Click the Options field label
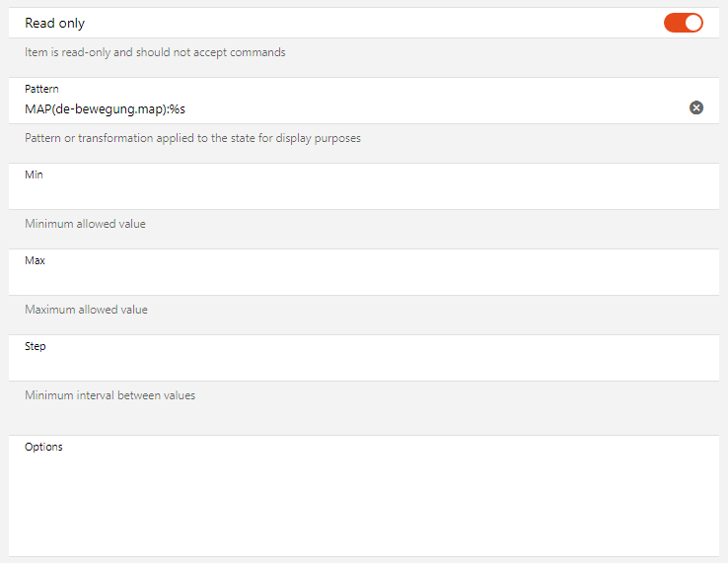The height and width of the screenshot is (563, 728). (43, 447)
